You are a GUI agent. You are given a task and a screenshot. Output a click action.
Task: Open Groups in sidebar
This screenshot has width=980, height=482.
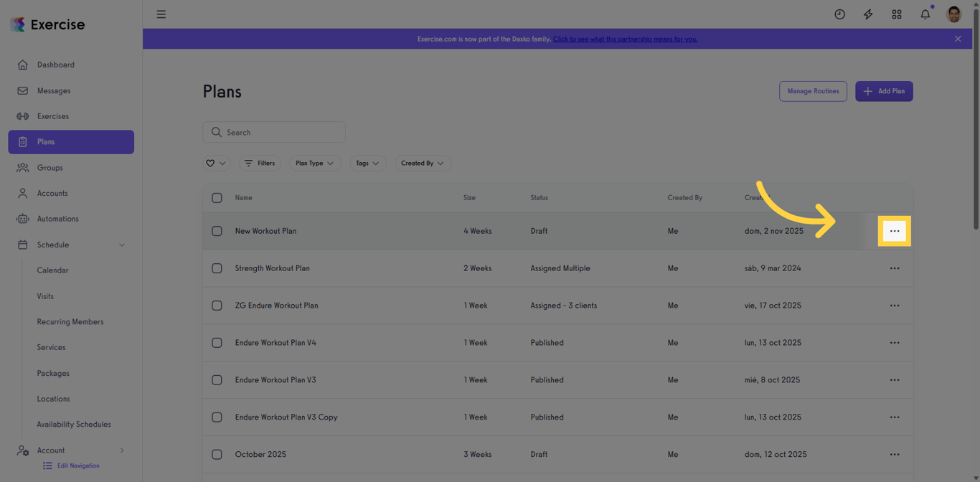pyautogui.click(x=71, y=168)
